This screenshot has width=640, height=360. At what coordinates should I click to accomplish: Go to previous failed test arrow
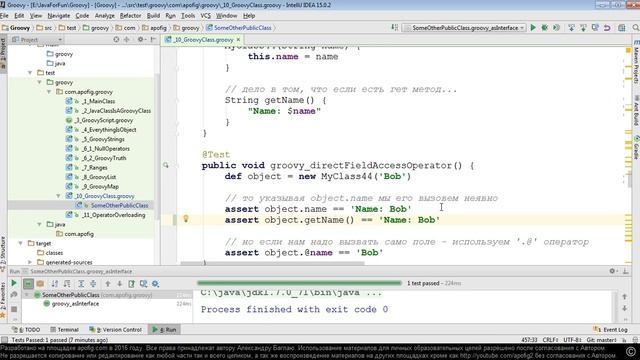(x=108, y=283)
